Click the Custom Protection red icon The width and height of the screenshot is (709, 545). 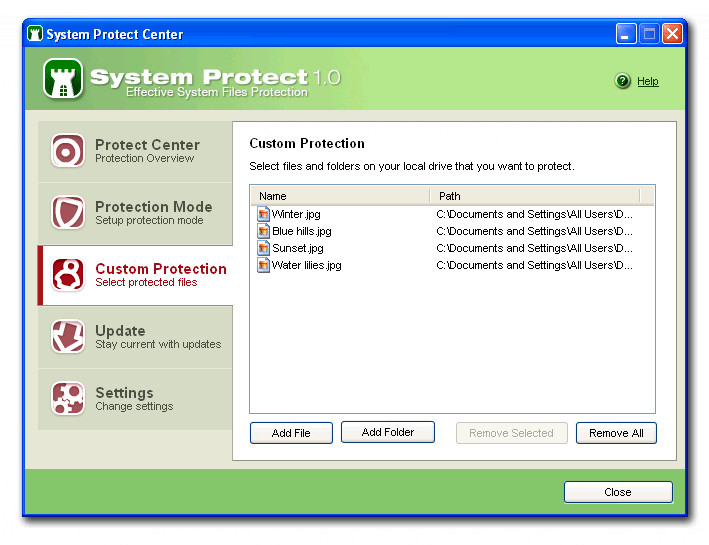[x=67, y=274]
